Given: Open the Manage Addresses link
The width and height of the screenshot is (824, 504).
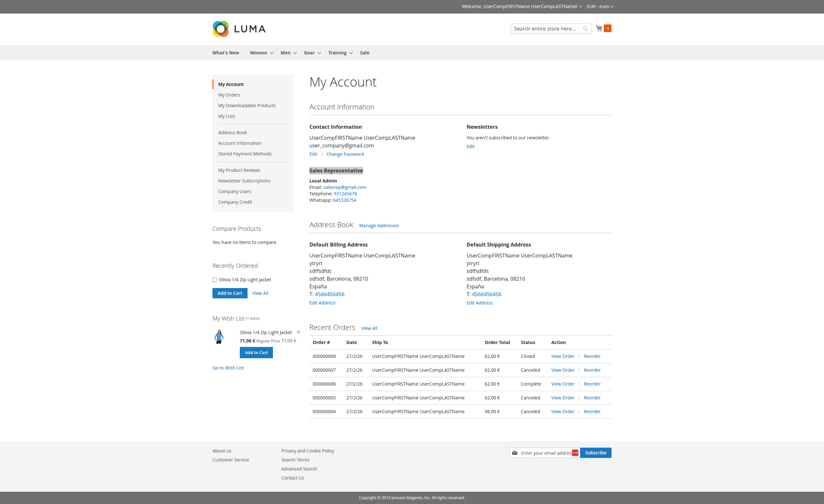Looking at the screenshot, I should coord(379,225).
